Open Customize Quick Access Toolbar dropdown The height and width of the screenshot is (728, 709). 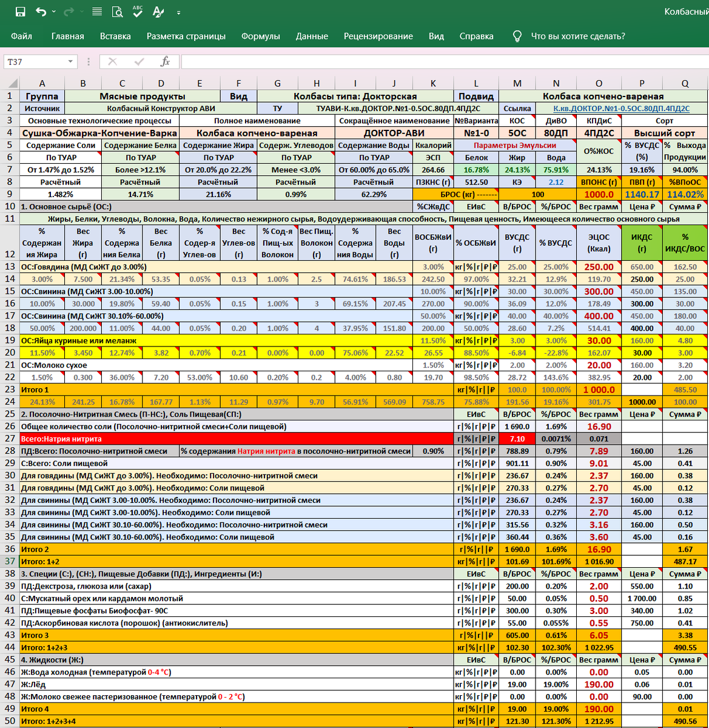178,12
